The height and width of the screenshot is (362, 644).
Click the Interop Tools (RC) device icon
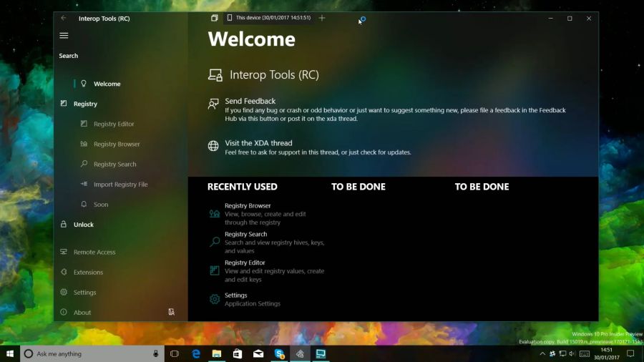(215, 74)
